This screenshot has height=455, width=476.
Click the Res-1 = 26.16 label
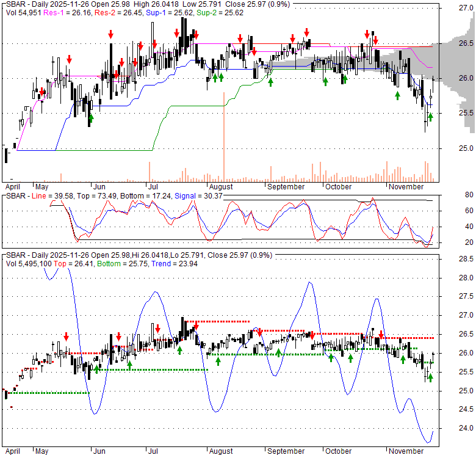click(x=67, y=13)
